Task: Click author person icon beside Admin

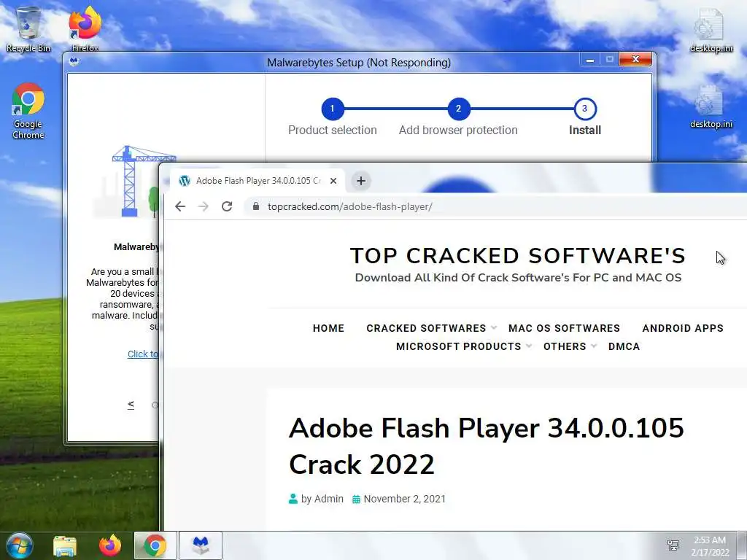Action: coord(293,499)
